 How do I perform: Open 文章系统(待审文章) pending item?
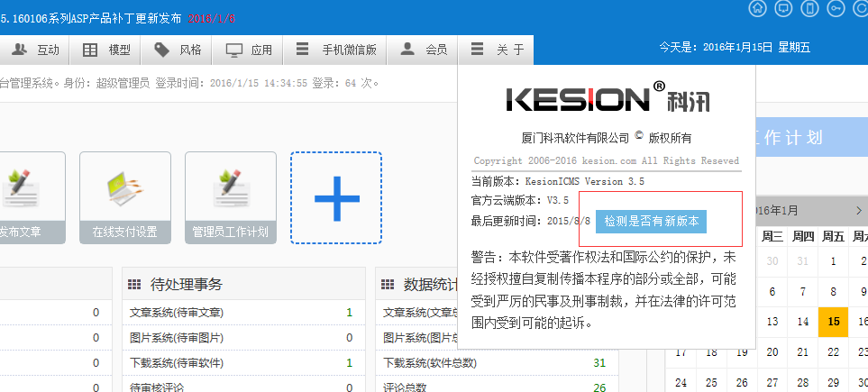coord(178,313)
